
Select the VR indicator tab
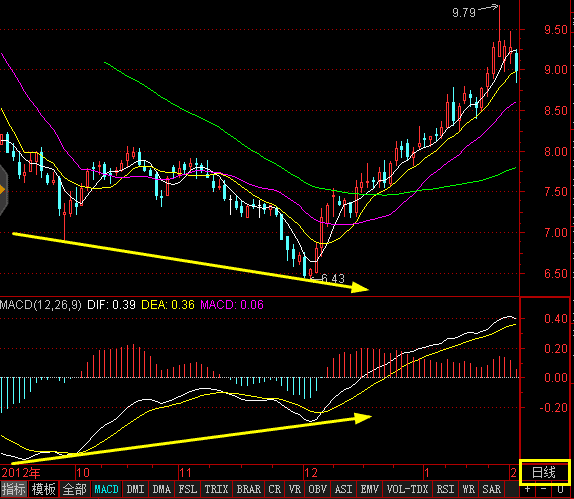click(295, 489)
